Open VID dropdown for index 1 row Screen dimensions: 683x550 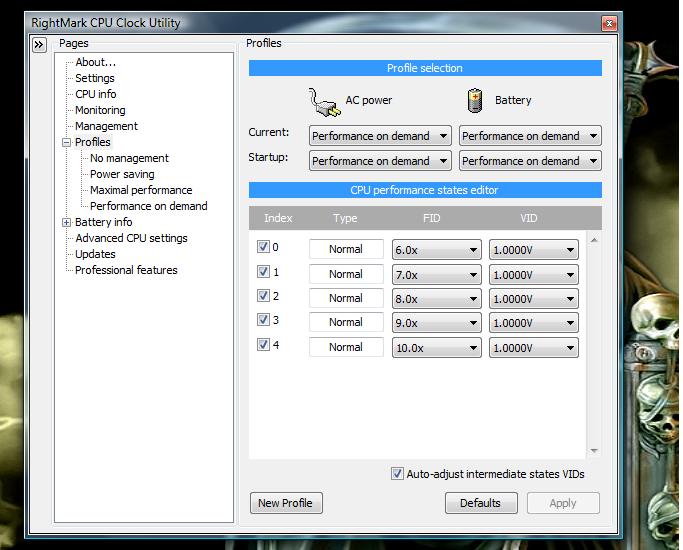[x=534, y=275]
